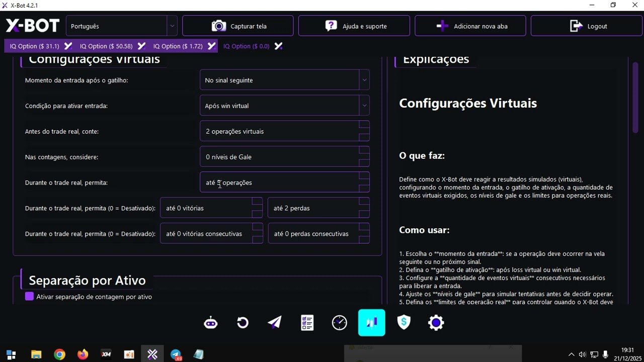Image resolution: width=644 pixels, height=362 pixels.
Task: Switch to the IQ Option ($ 50.58) tab
Action: [x=106, y=46]
